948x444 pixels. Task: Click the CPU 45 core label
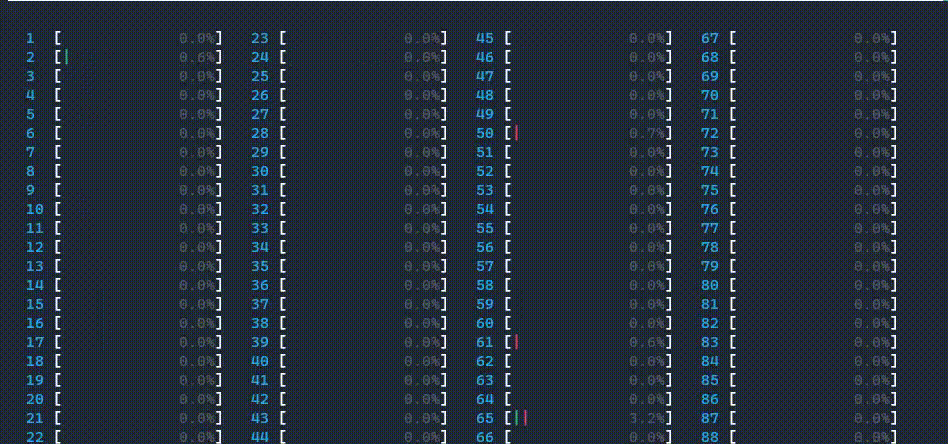[x=484, y=38]
